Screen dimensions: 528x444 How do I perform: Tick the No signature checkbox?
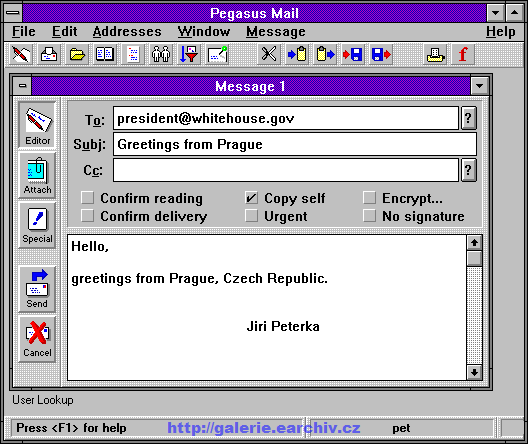click(369, 216)
